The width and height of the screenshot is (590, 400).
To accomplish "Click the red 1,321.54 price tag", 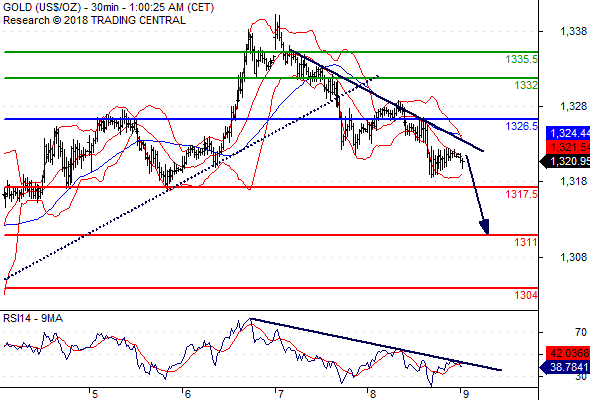I will point(568,147).
